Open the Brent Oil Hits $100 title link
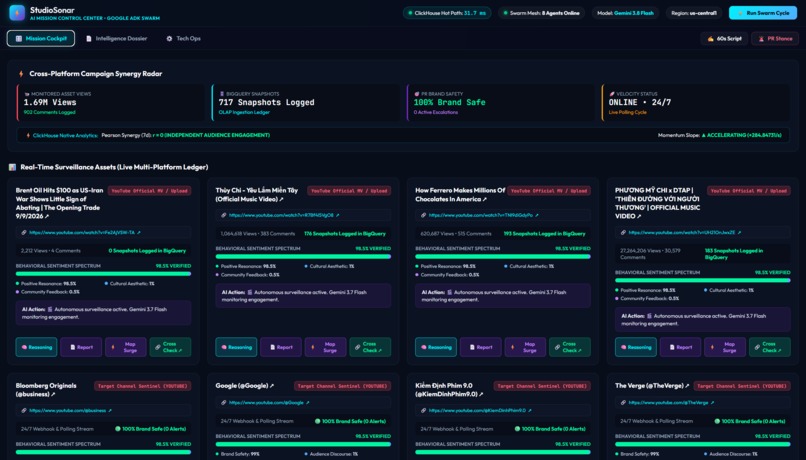This screenshot has height=460, width=806. click(x=58, y=203)
